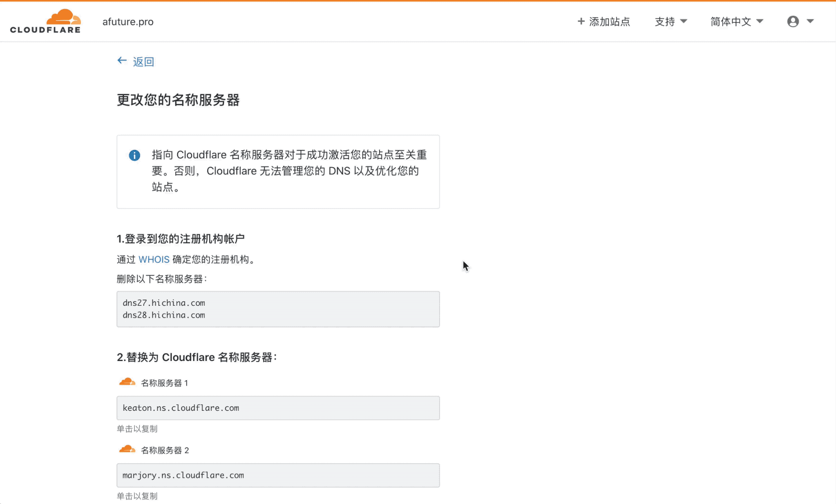
Task: Click cloud icon next to 名称服务器 2
Action: click(x=127, y=449)
